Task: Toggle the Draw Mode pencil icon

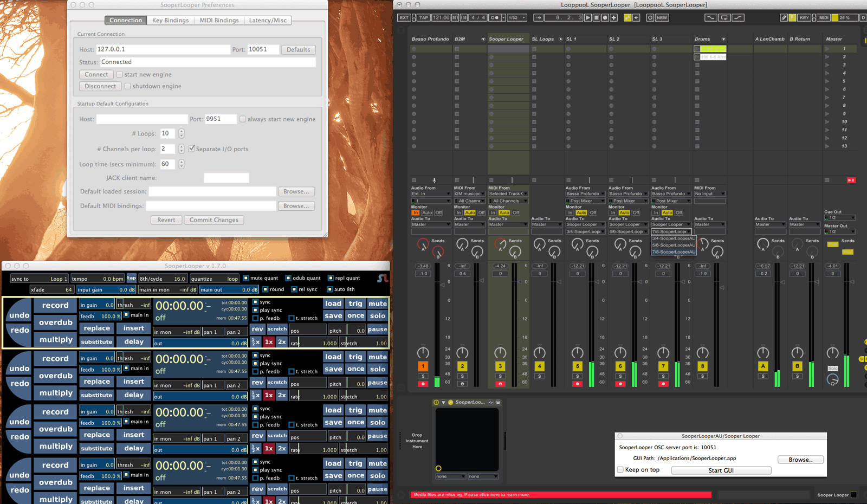Action: coord(784,17)
